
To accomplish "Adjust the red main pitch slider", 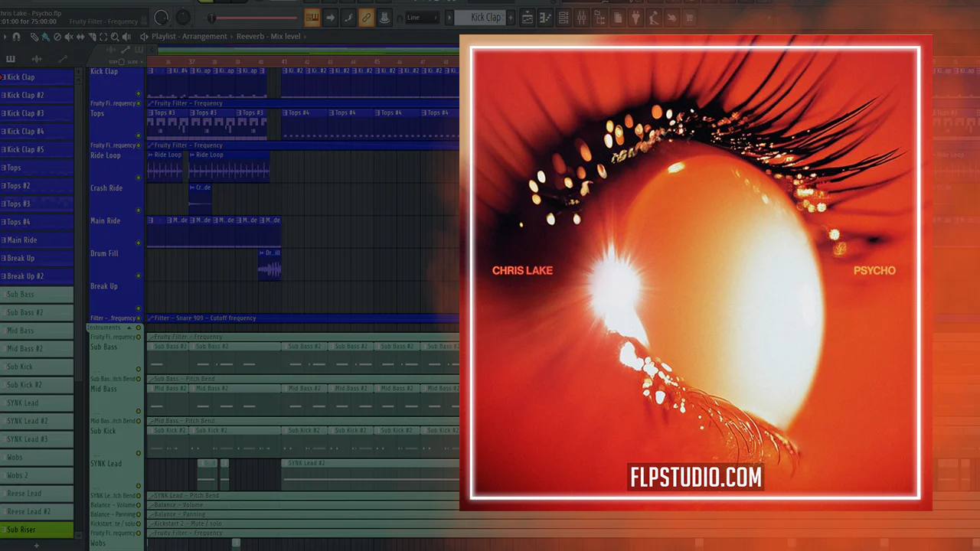I will (253, 18).
